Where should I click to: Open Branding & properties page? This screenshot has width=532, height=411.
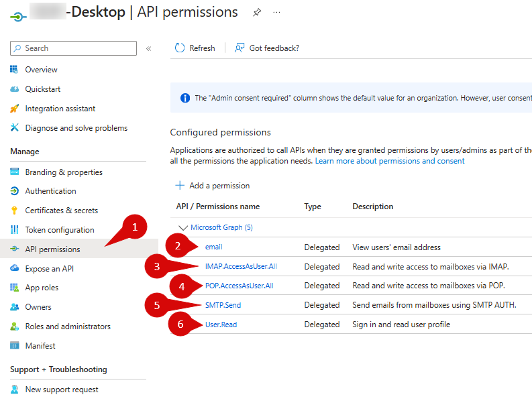point(64,172)
